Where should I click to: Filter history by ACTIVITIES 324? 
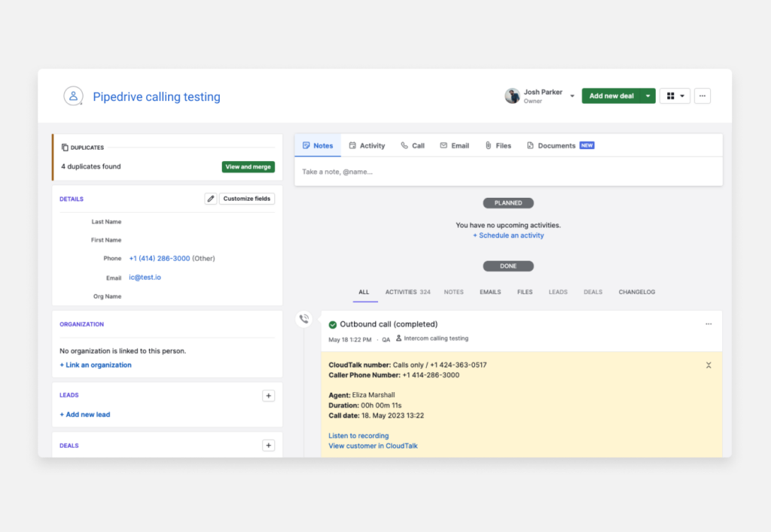pyautogui.click(x=407, y=292)
